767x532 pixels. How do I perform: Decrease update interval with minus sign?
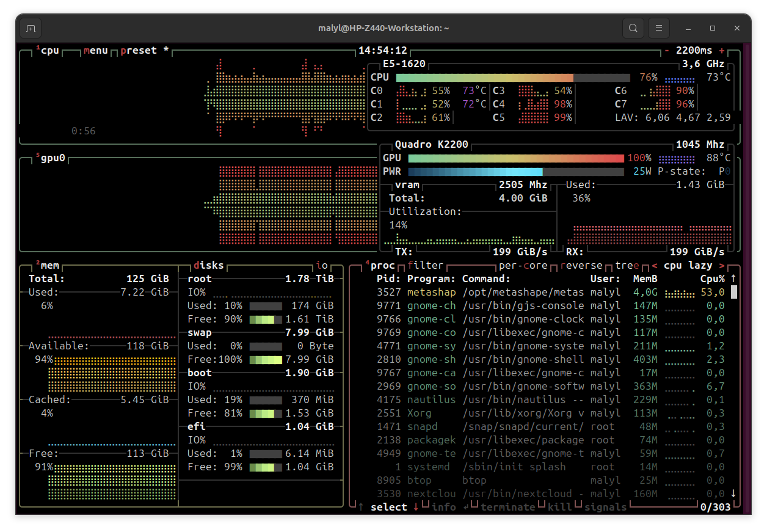[x=667, y=50]
